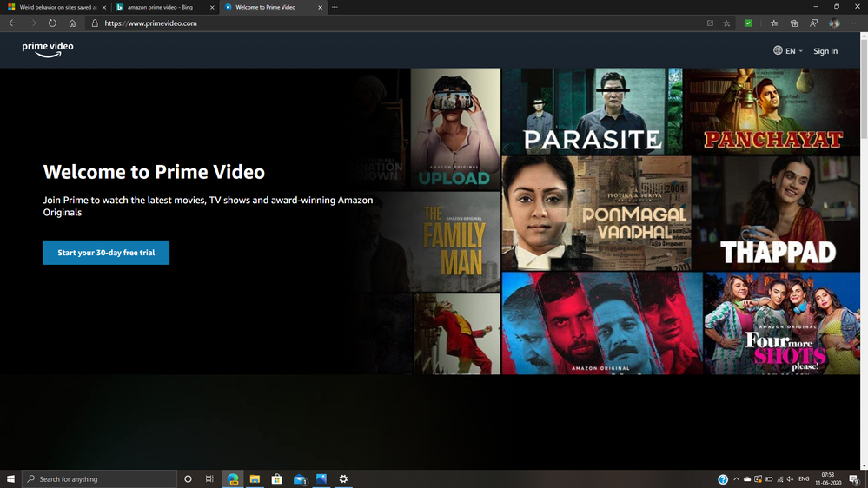The width and height of the screenshot is (868, 488).
Task: Open the Action Center notifications
Action: (854, 479)
